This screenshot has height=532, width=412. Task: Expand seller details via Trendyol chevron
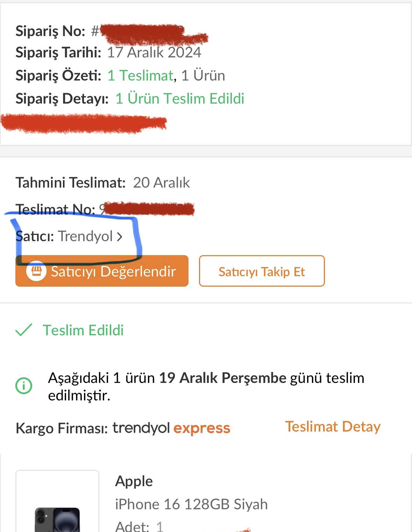120,237
